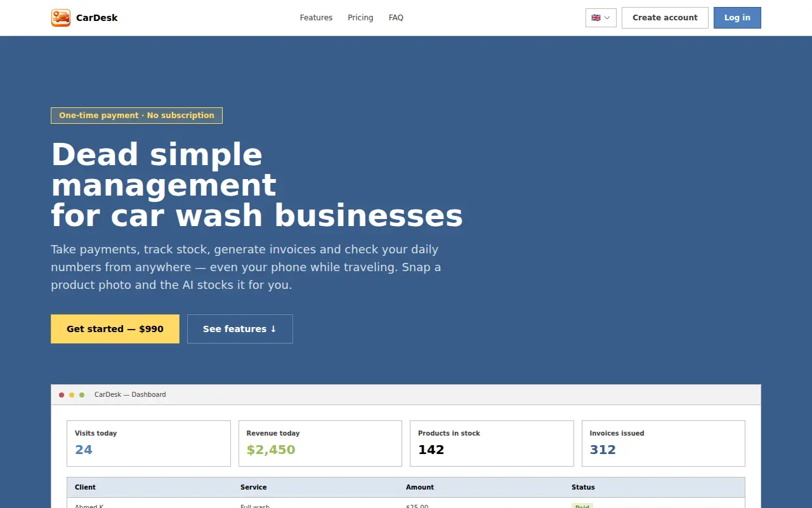The image size is (812, 508).
Task: Select the Visits today card
Action: tap(148, 443)
